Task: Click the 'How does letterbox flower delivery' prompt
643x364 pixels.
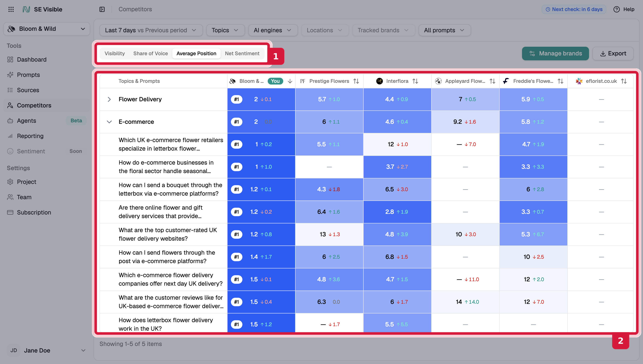Action: click(x=166, y=324)
